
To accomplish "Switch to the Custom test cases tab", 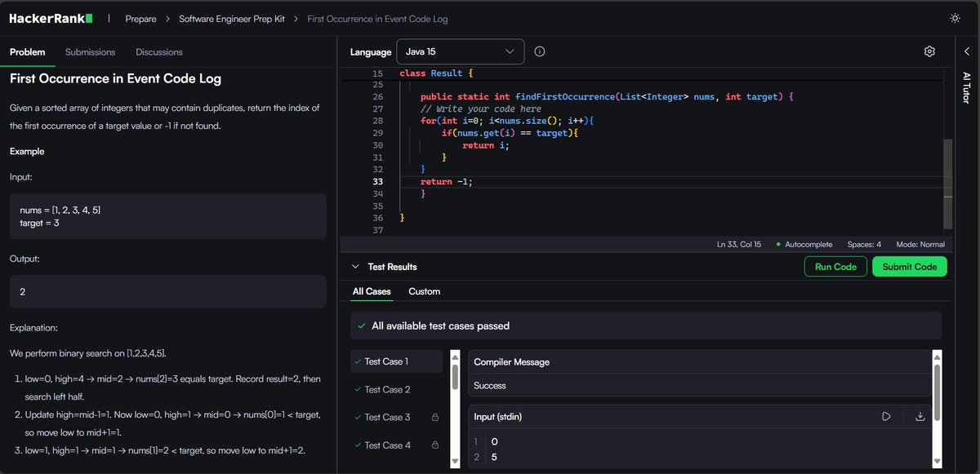I will pos(424,290).
